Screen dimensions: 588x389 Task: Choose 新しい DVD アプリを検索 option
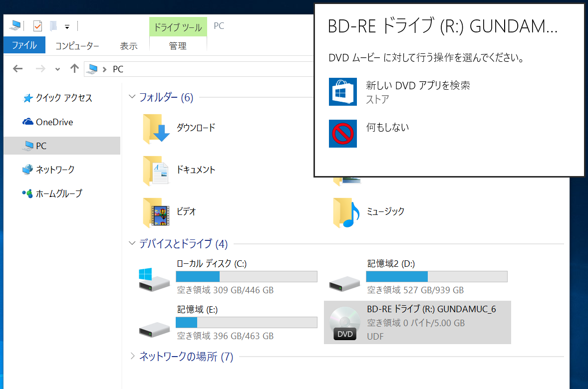418,85
